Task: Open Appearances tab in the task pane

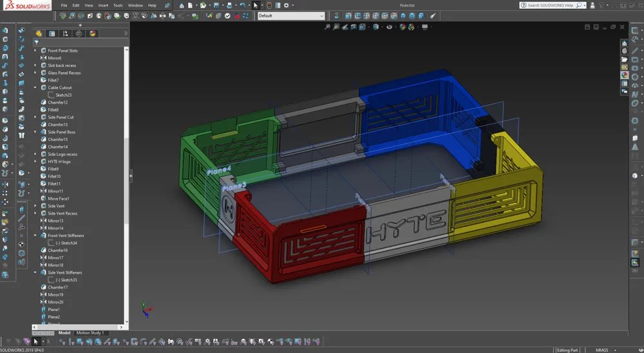Action: 624,75
